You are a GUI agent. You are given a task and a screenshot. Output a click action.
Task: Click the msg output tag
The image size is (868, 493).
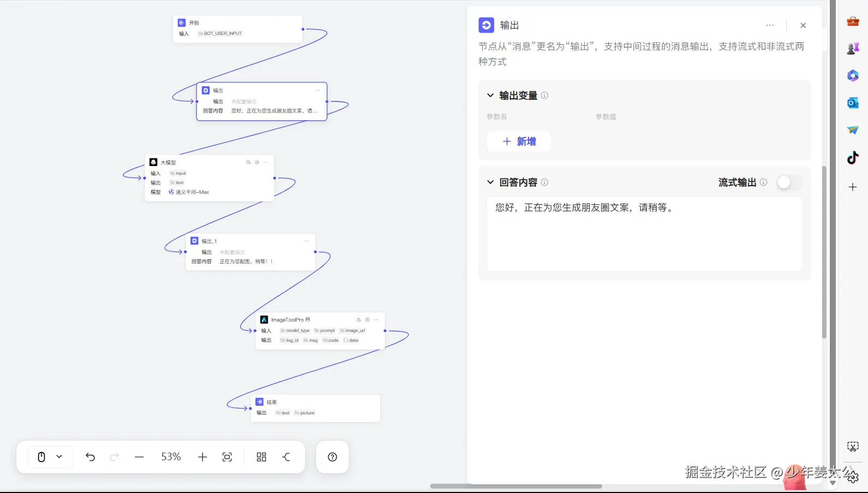pos(311,341)
